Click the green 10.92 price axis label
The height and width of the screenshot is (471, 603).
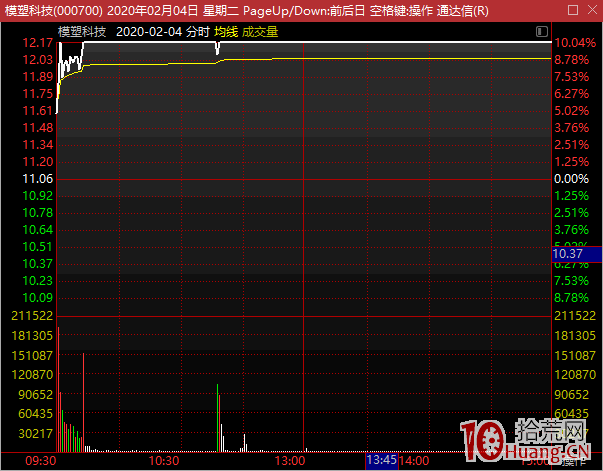(x=38, y=196)
